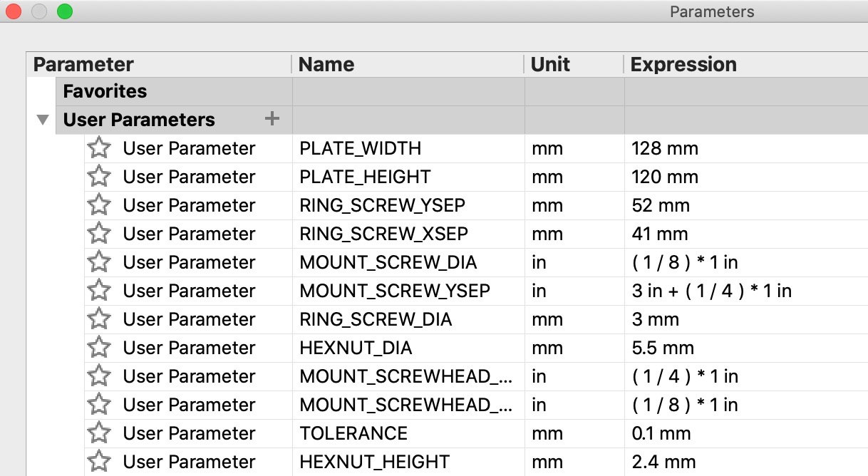The image size is (868, 476).
Task: Toggle favorite star for HEXNUT_DIA
Action: coord(99,348)
